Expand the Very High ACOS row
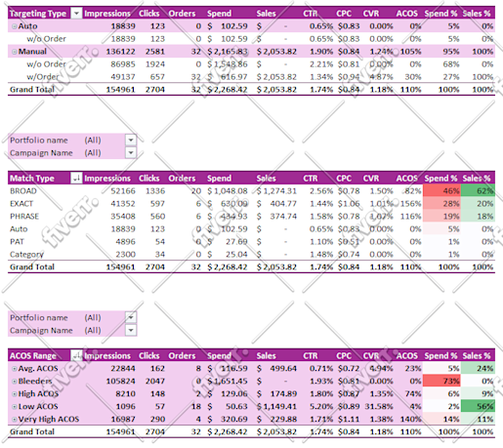 coord(15,420)
